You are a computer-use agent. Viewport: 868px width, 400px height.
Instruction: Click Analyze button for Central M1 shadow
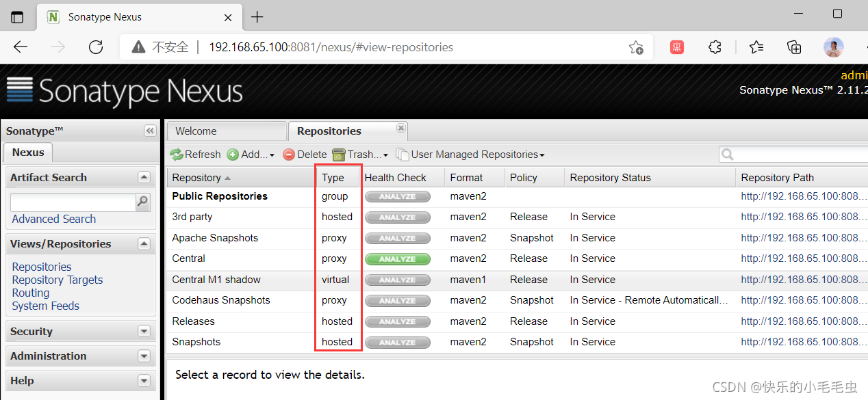(x=398, y=280)
